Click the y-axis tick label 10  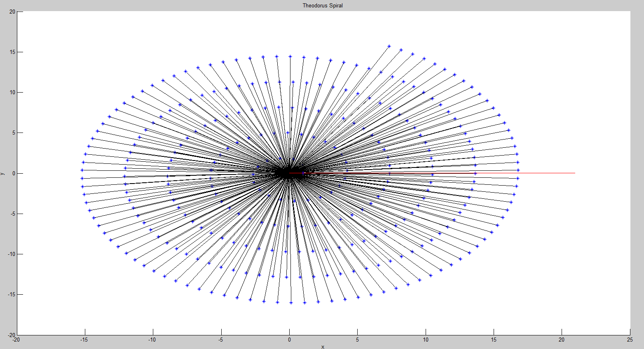point(12,93)
